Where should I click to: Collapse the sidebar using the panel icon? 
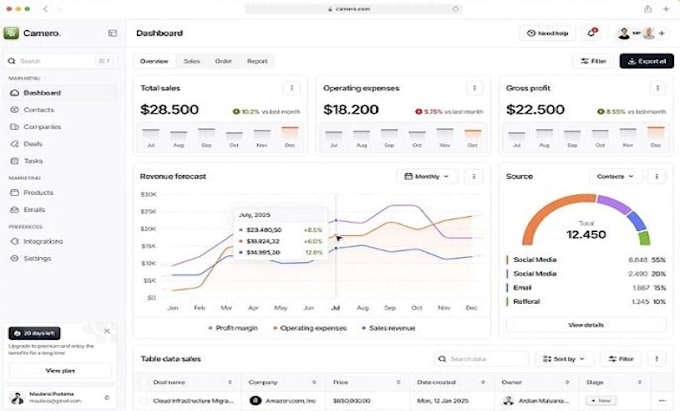pos(112,33)
